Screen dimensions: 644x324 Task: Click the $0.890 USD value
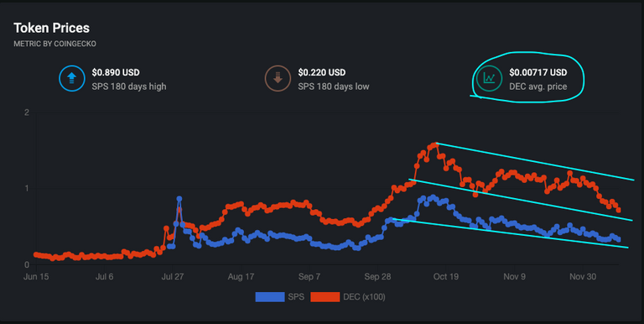pos(116,72)
